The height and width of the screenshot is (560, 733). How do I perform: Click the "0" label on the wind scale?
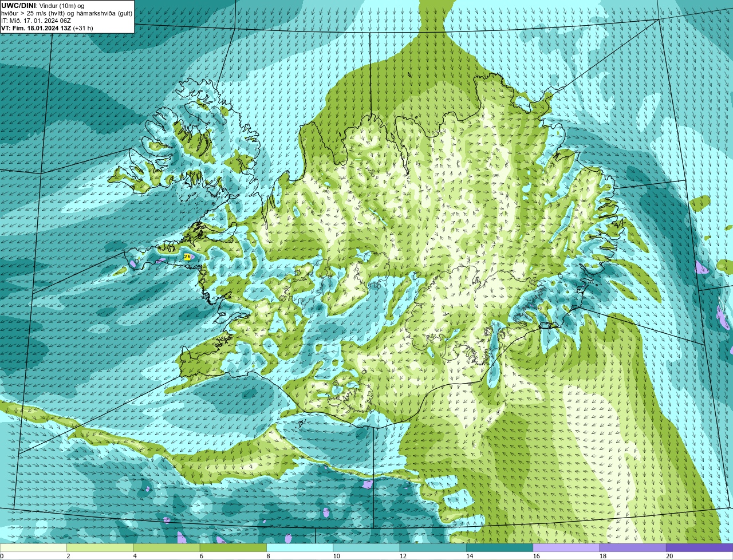(x=2, y=556)
